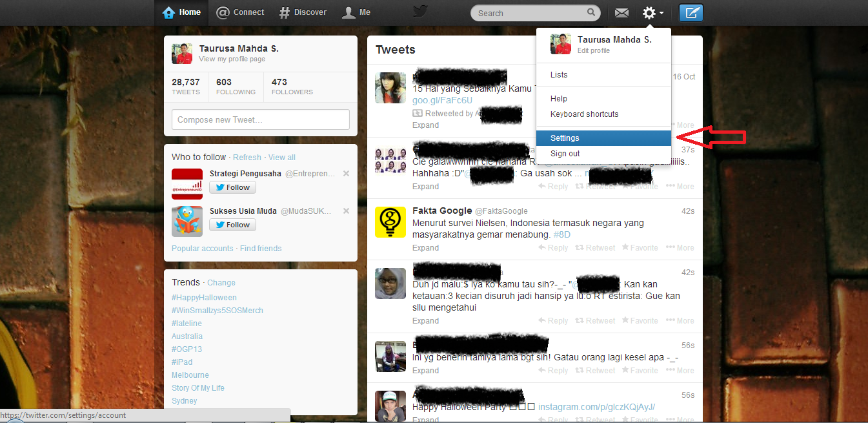Open View all suggestions link
Image resolution: width=868 pixels, height=423 pixels.
(x=282, y=158)
